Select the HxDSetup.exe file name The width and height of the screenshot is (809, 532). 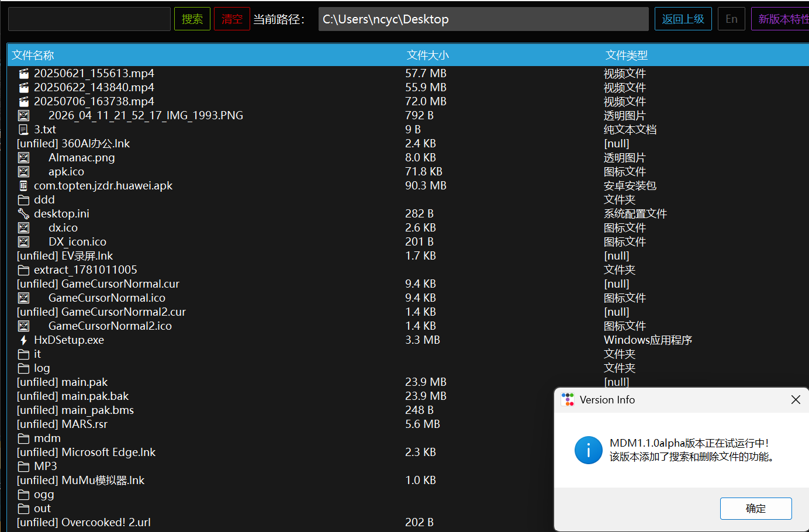69,340
